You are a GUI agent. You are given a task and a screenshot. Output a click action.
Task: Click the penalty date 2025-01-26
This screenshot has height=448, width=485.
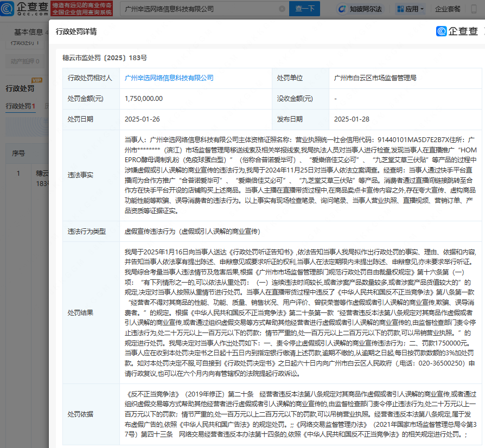(x=142, y=119)
